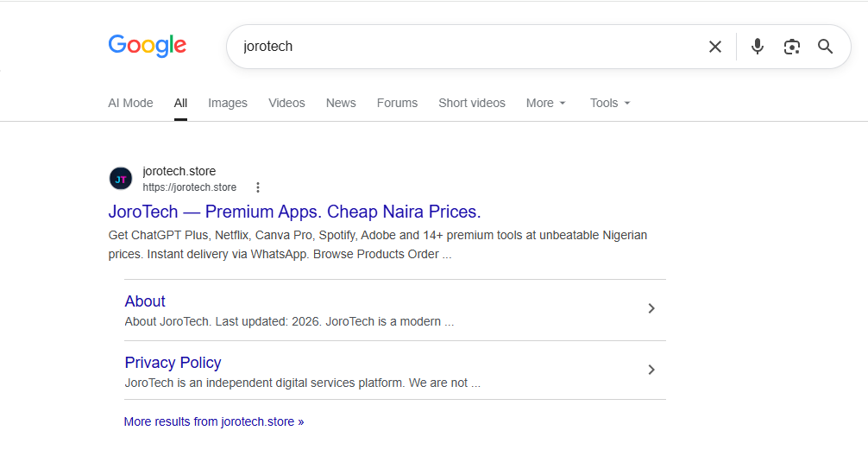The width and height of the screenshot is (868, 456).
Task: Switch to AI Mode tab
Action: [x=130, y=103]
